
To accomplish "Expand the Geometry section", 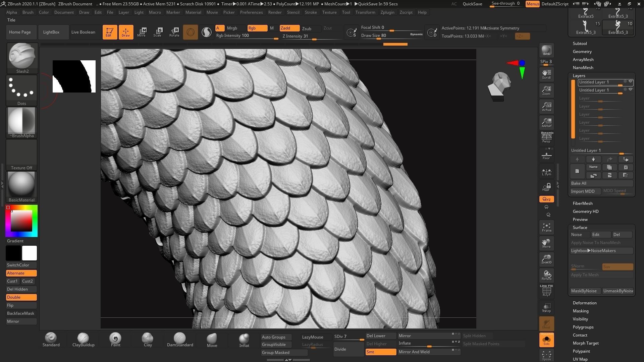I will point(582,52).
